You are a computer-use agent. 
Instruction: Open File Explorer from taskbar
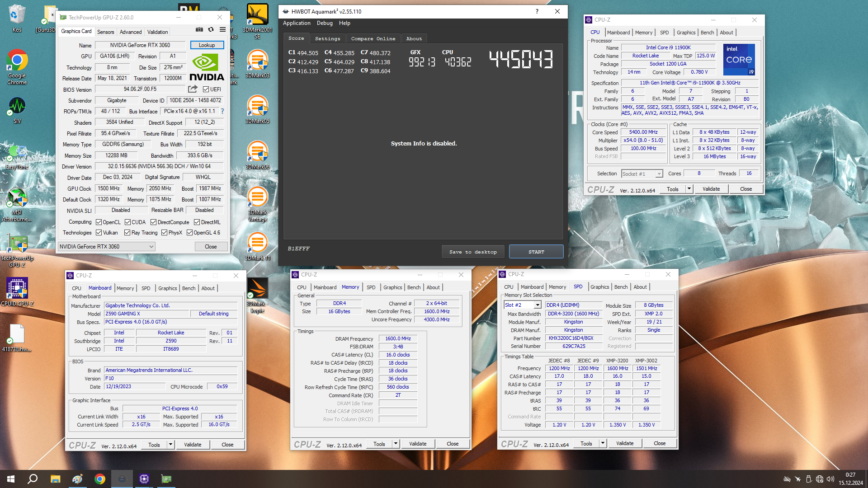tap(55, 479)
